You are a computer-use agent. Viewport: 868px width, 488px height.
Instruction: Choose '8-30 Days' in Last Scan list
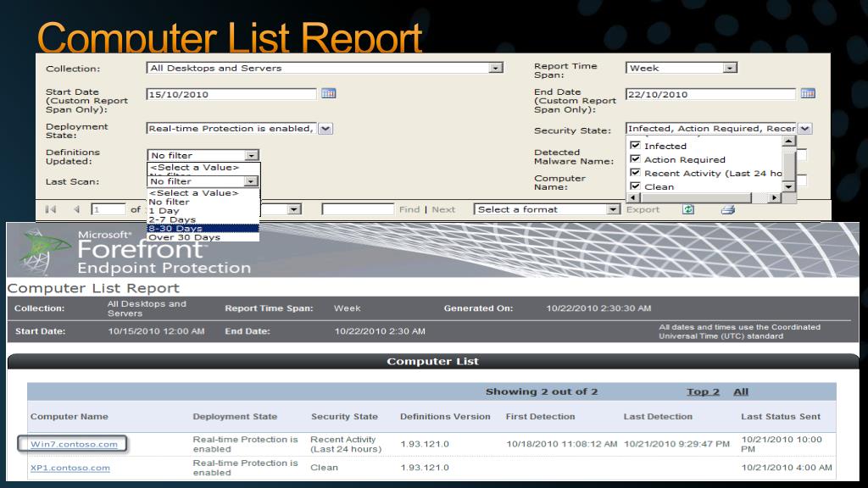point(203,229)
